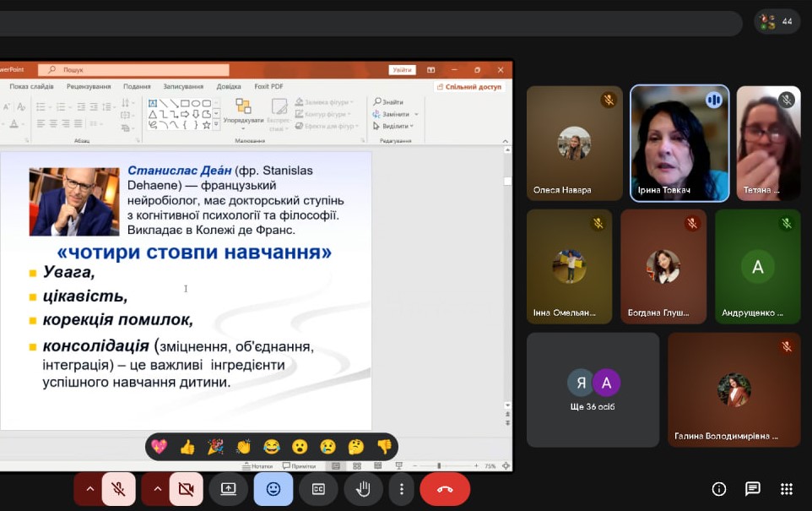
Task: Open microphone options chevron
Action: pos(90,489)
